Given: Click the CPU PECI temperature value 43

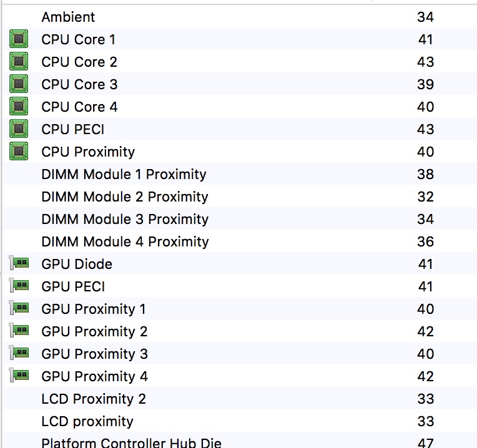Looking at the screenshot, I should [x=425, y=130].
